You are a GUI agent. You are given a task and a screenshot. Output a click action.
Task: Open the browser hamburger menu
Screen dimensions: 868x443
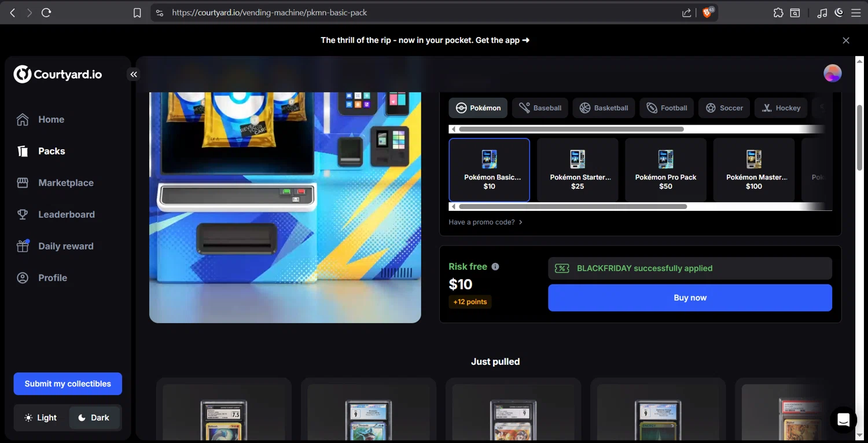[x=856, y=13]
